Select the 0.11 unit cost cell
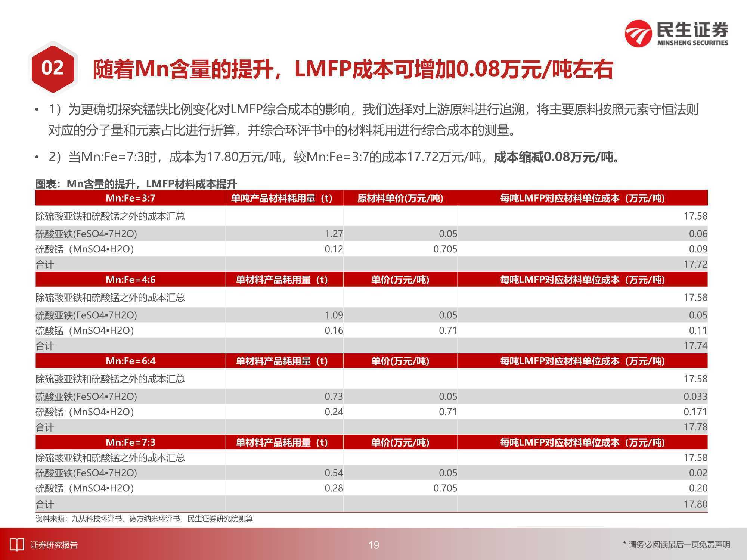The width and height of the screenshot is (747, 560). (583, 330)
